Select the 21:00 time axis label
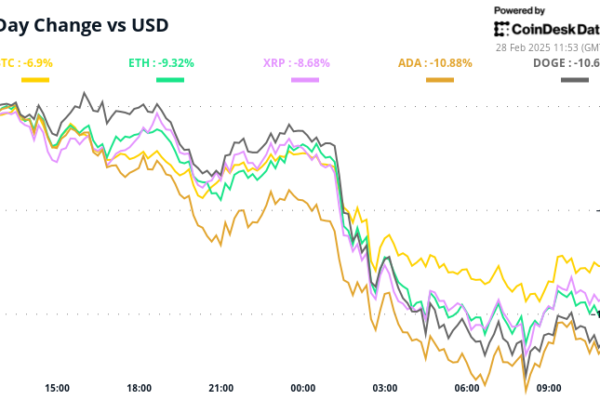The height and width of the screenshot is (400, 600). tap(221, 388)
